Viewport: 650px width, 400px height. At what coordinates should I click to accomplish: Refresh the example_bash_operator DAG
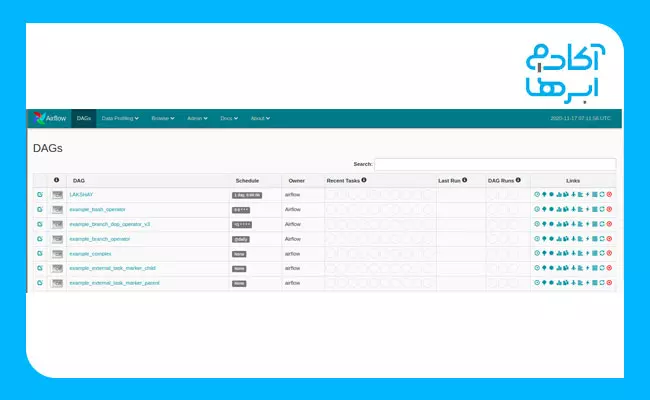602,209
